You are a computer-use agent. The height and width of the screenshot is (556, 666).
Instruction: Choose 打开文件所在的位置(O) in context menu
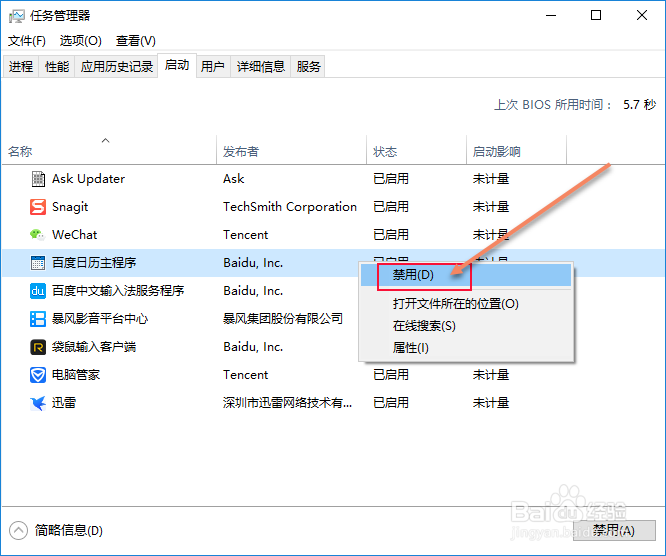[x=466, y=304]
